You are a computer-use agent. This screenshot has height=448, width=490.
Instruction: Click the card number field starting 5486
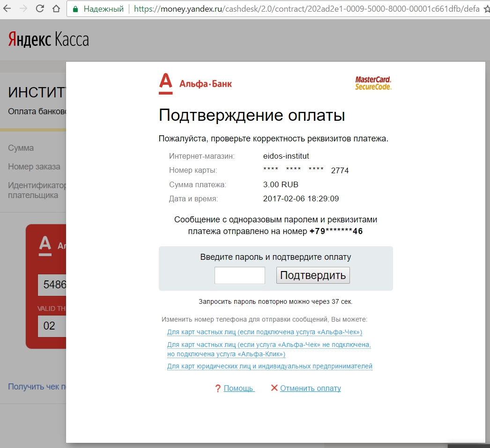click(x=52, y=285)
